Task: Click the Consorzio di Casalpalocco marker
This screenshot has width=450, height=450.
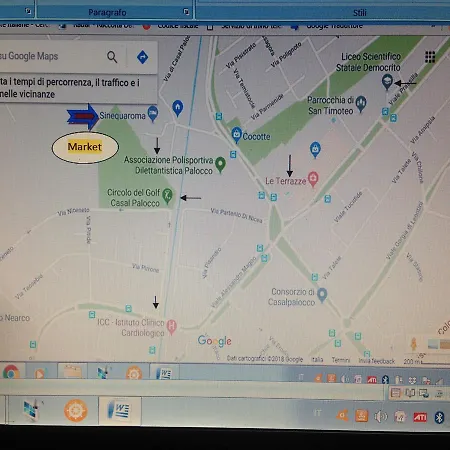Action: 322,295
